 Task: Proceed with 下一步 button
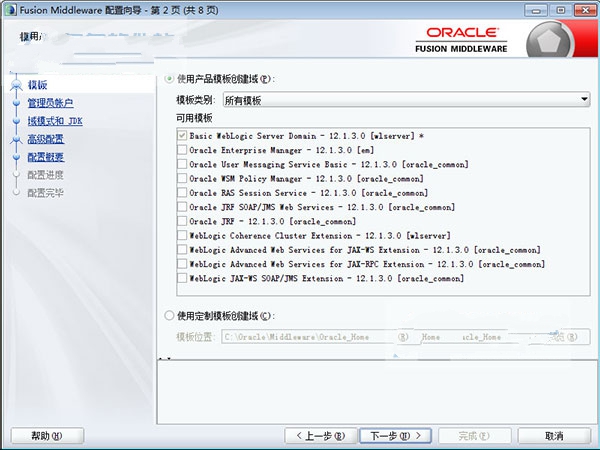(x=396, y=435)
